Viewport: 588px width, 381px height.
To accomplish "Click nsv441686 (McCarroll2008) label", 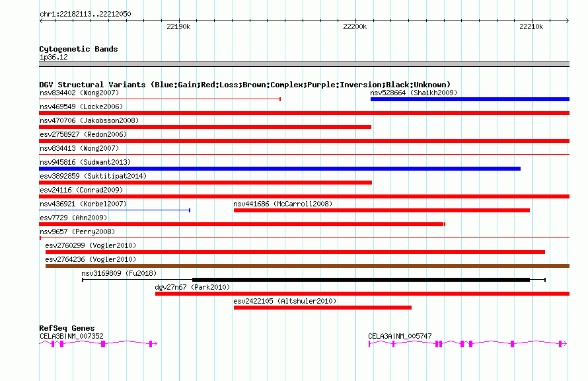I will pyautogui.click(x=283, y=204).
